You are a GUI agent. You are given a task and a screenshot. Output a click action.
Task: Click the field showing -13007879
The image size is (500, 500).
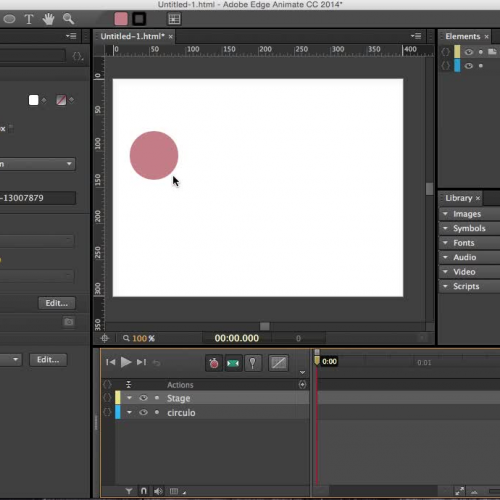pos(38,198)
